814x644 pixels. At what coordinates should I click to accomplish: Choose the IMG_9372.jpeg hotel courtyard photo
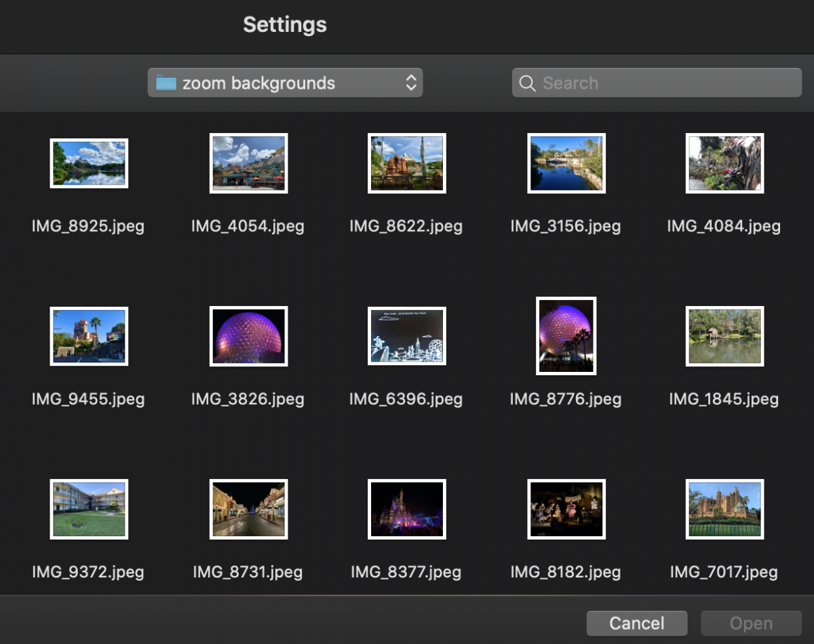click(x=89, y=509)
